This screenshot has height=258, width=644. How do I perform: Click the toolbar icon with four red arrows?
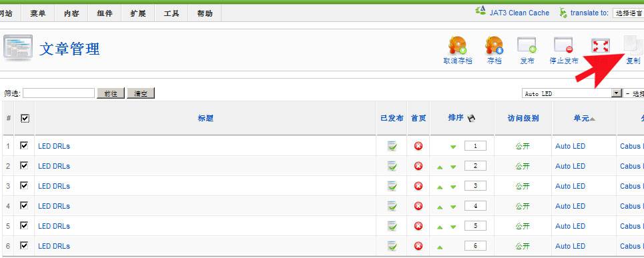[x=601, y=45]
